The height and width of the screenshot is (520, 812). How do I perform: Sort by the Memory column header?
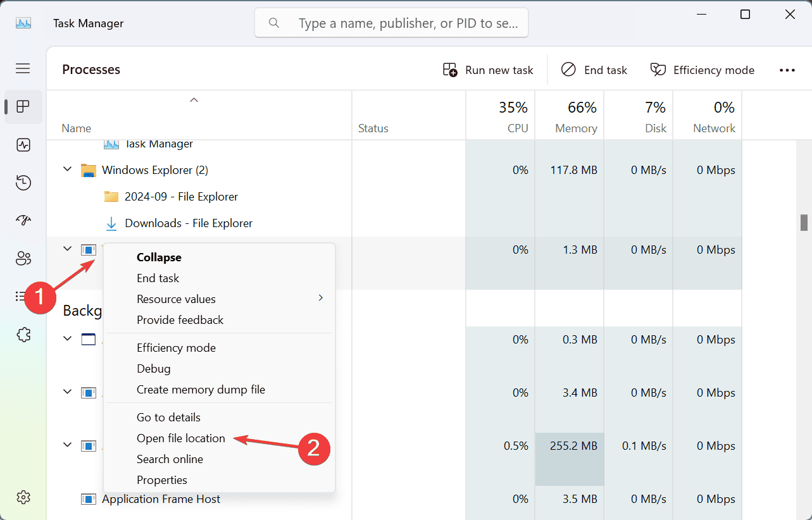pos(570,116)
